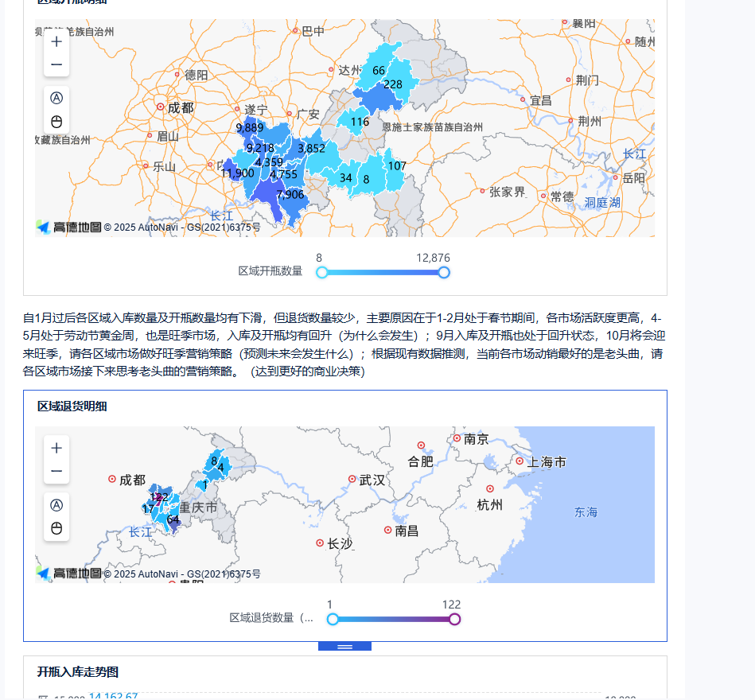Viewport: 755px width, 700px height.
Task: Click the purple right handle of 区域退货数量 slider
Action: (x=455, y=620)
